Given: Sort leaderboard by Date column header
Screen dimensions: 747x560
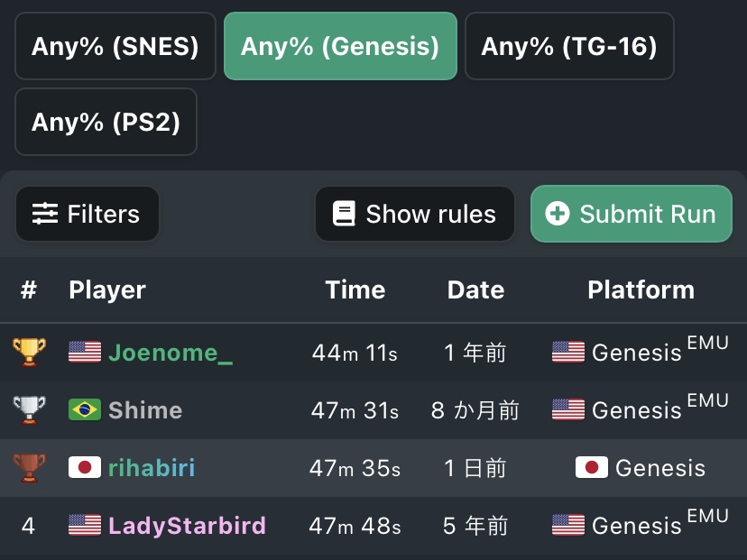Looking at the screenshot, I should 475,289.
